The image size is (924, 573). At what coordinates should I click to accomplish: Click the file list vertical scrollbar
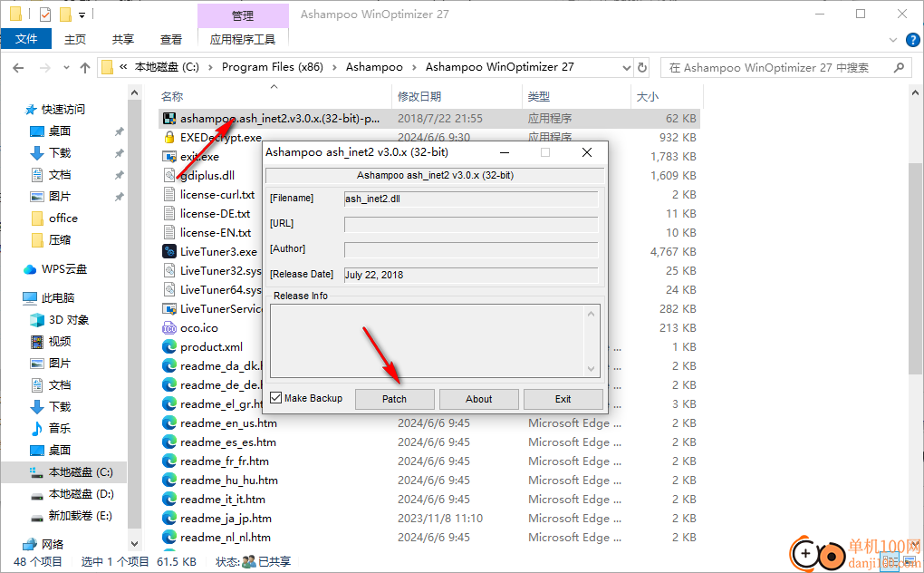click(915, 267)
